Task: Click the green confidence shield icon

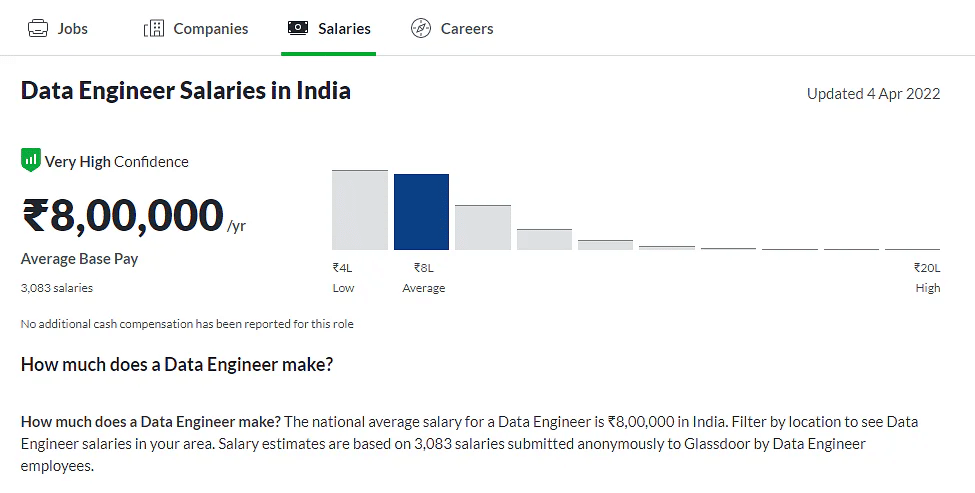Action: (31, 160)
